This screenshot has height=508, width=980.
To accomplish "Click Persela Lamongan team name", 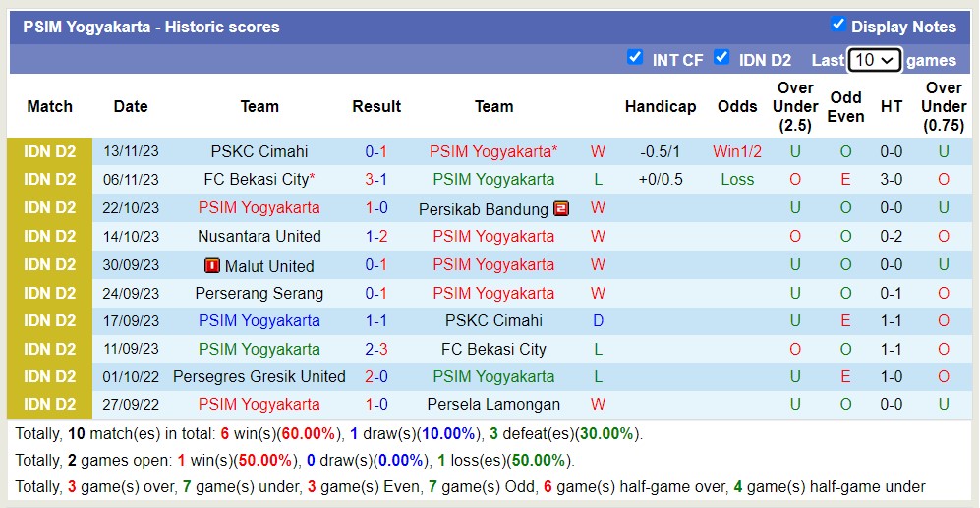I will click(x=493, y=404).
